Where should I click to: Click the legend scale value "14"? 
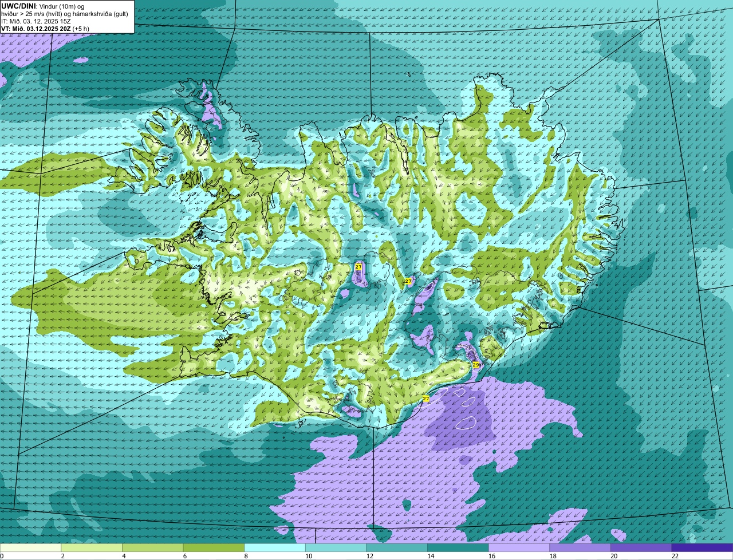coord(430,556)
